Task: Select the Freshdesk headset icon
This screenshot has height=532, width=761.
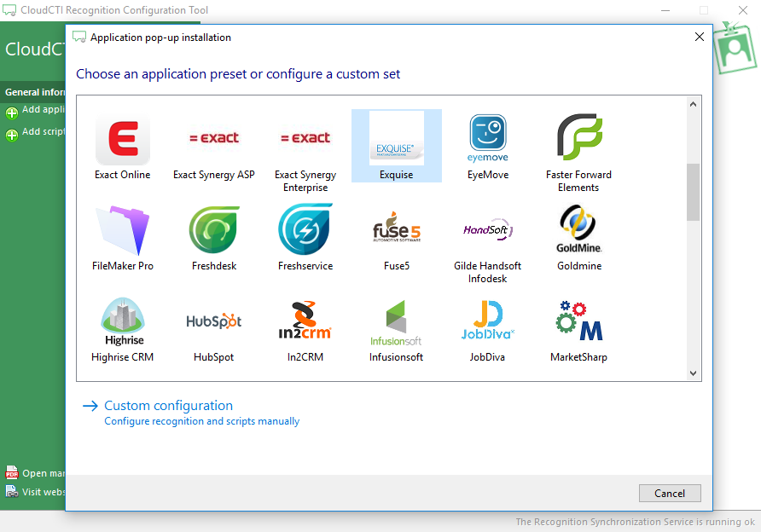Action: click(214, 230)
